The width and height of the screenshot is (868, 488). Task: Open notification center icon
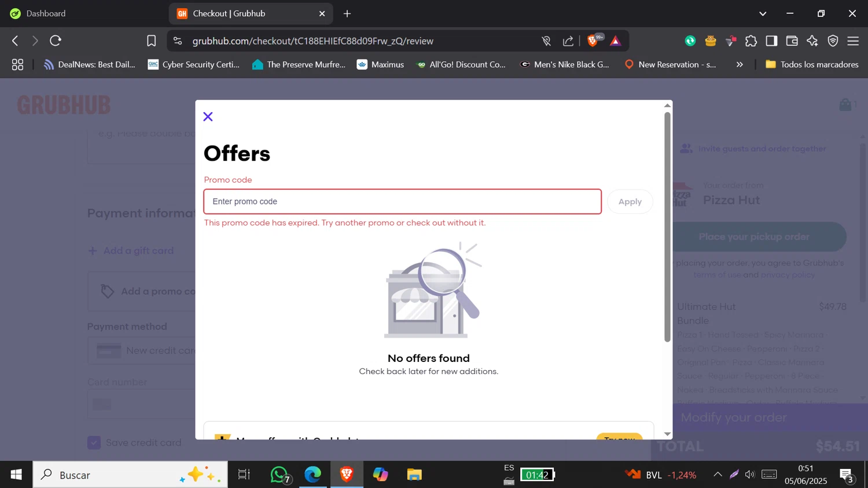(x=847, y=475)
